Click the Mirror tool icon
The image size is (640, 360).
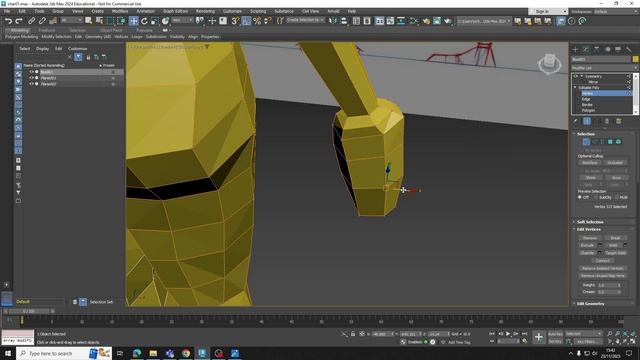(x=333, y=20)
